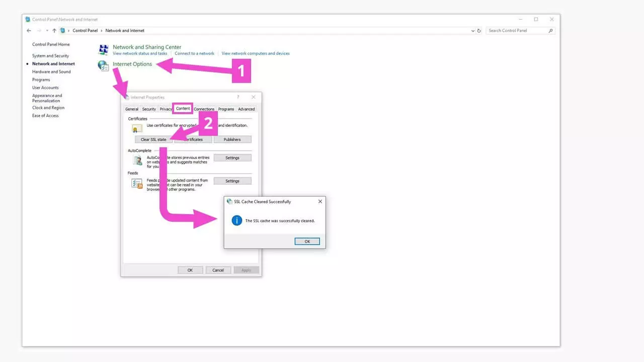Open Feeds Settings button

point(232,181)
